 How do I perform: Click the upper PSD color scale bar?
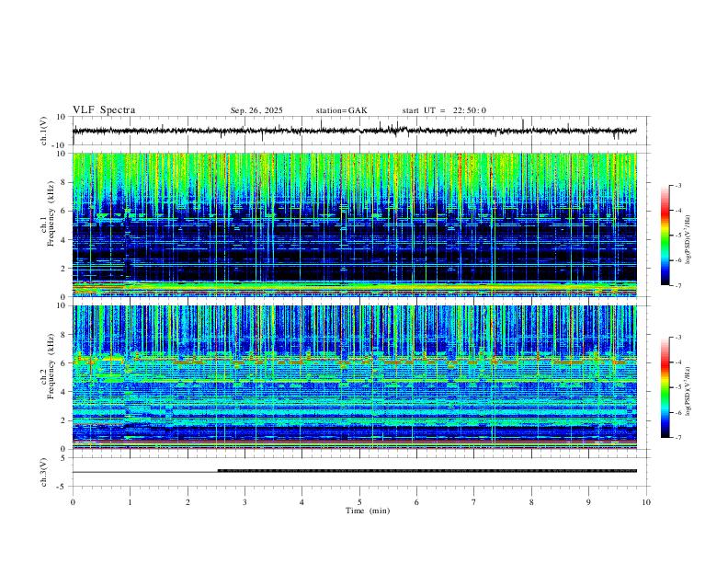tap(665, 236)
